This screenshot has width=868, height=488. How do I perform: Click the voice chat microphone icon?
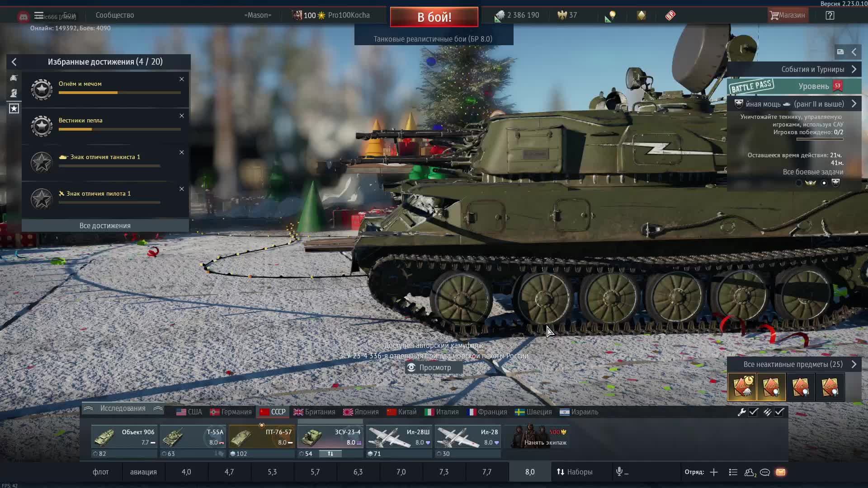pos(620,472)
